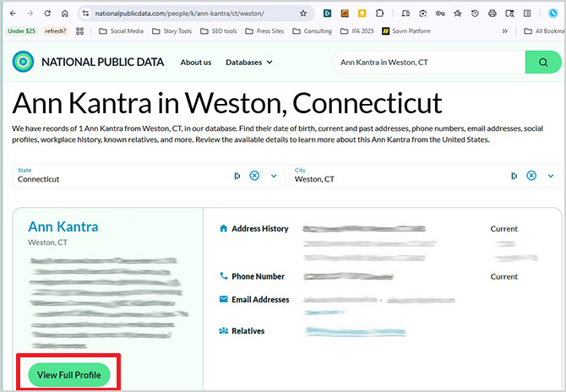This screenshot has width=566, height=392.
Task: Open the Ann Kantra name link
Action: point(63,226)
